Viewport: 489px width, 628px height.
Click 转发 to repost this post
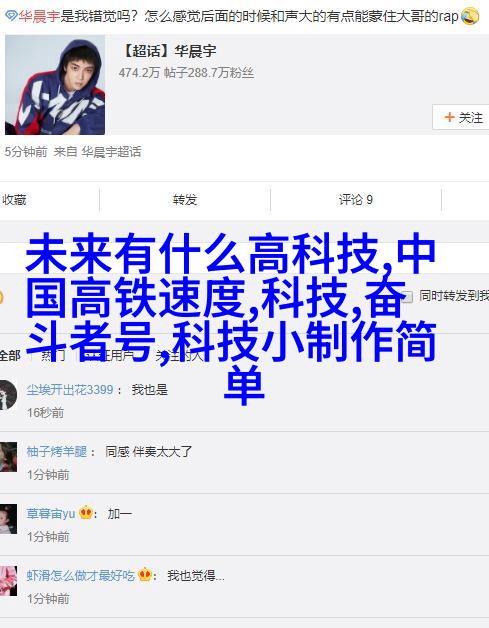click(185, 199)
